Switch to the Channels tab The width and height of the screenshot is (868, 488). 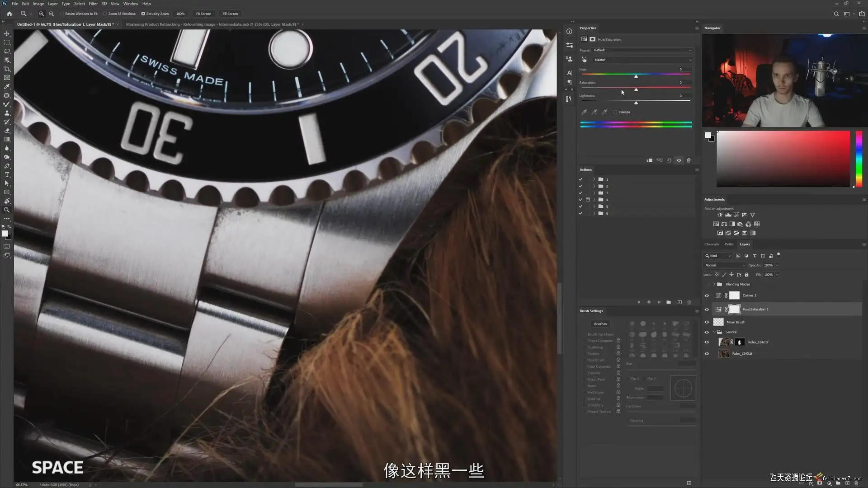(711, 244)
